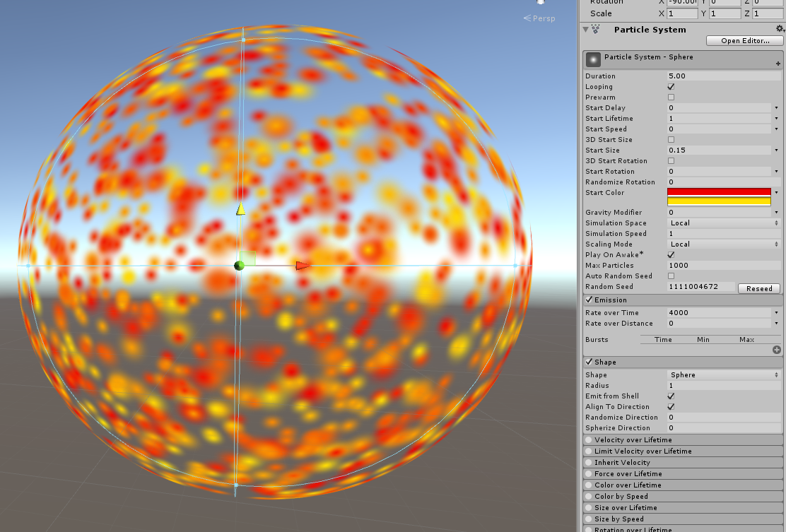This screenshot has height=532, width=786.
Task: Open Start Delay mode dropdown arrow
Action: [777, 107]
